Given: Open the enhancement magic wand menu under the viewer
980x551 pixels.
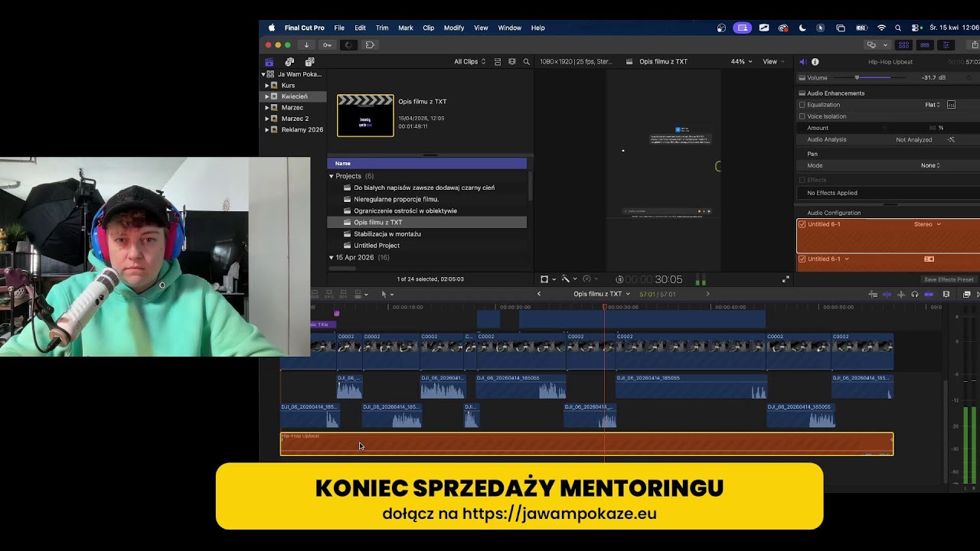Looking at the screenshot, I should [x=567, y=279].
